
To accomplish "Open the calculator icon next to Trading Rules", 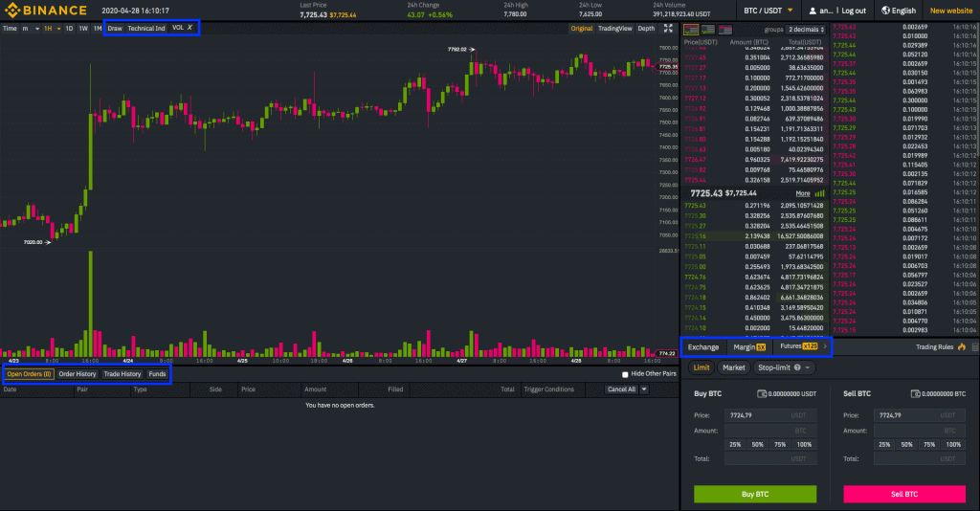I will (975, 346).
